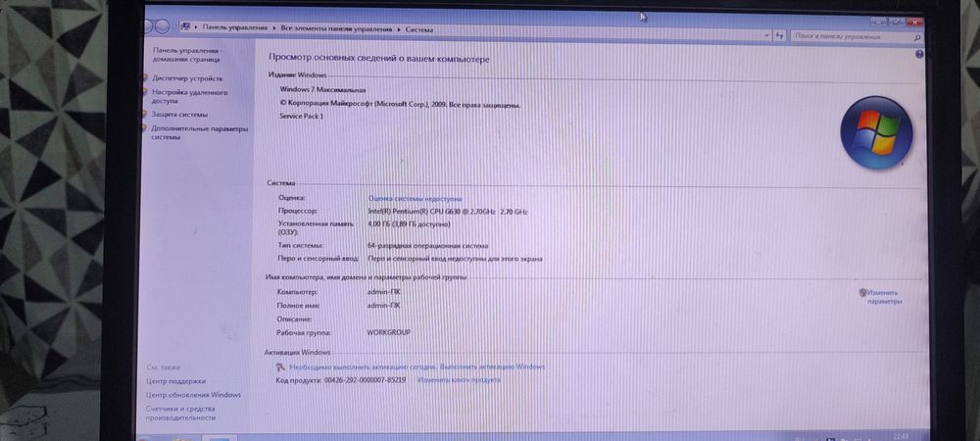Image resolution: width=980 pixels, height=441 pixels.
Task: Open Дополнительные параметры системы
Action: tap(199, 132)
